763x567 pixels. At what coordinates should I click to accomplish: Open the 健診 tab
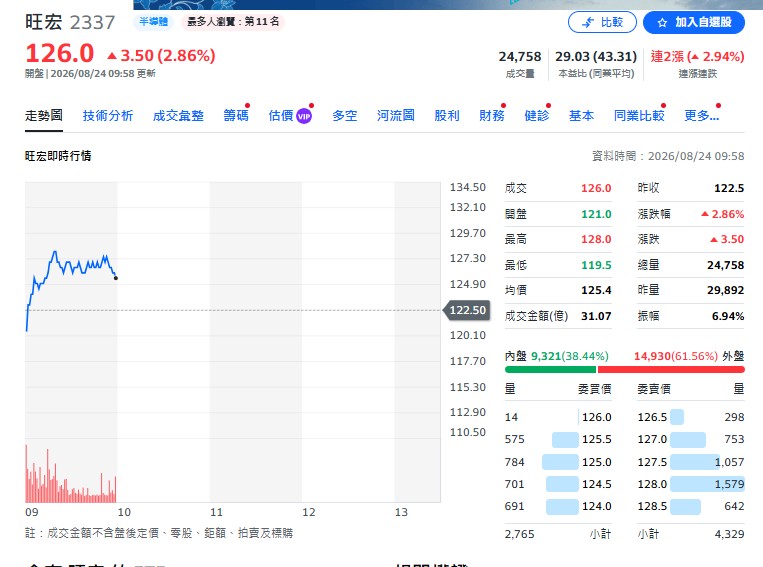click(x=536, y=116)
